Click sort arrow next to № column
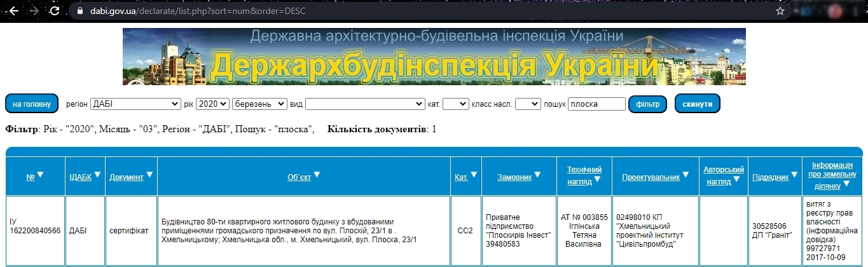This screenshot has width=868, height=267. 41,175
